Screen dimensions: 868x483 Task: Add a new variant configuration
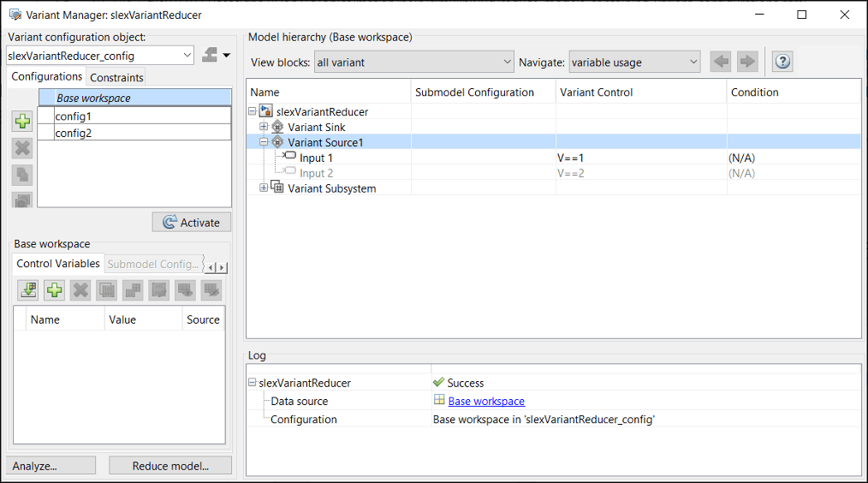pyautogui.click(x=23, y=122)
